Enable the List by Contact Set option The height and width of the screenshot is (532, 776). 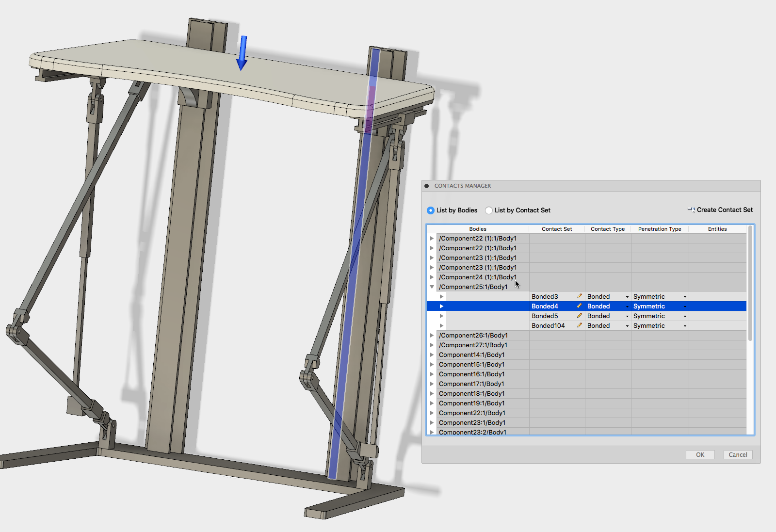(x=489, y=210)
